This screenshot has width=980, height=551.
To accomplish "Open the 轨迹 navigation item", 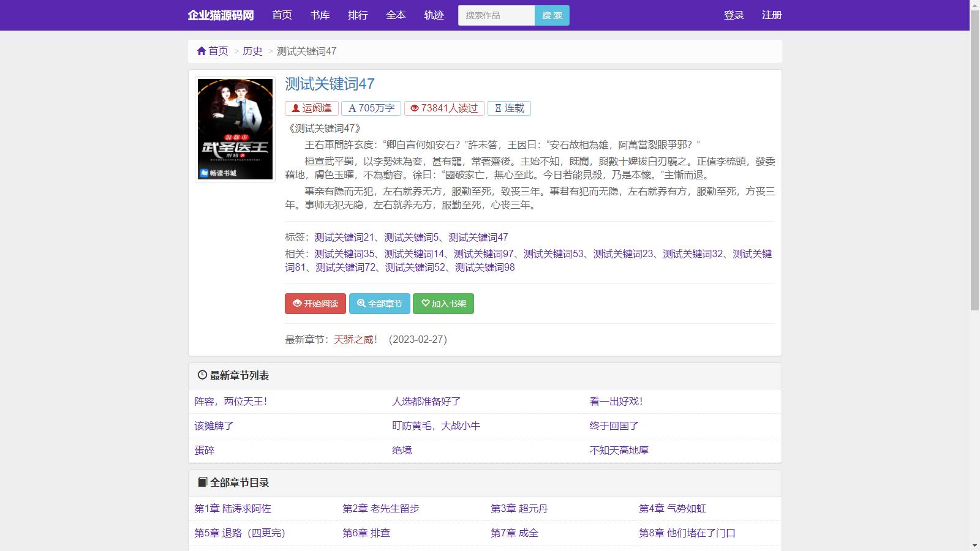I will click(x=434, y=15).
